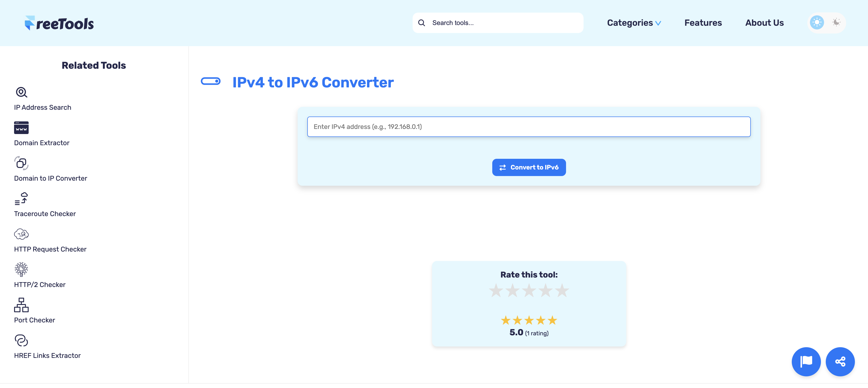The width and height of the screenshot is (868, 388).
Task: Expand the Categories dropdown
Action: [x=634, y=23]
